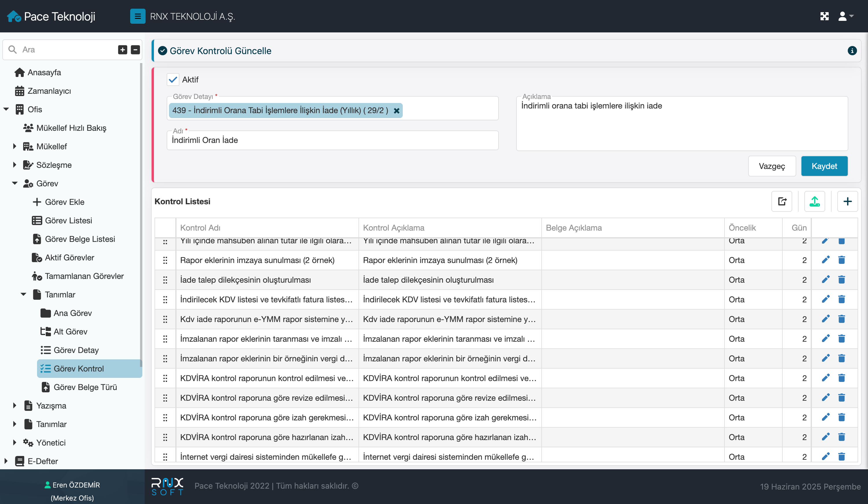Click the Kaydet button
Viewport: 868px width, 504px height.
point(824,166)
